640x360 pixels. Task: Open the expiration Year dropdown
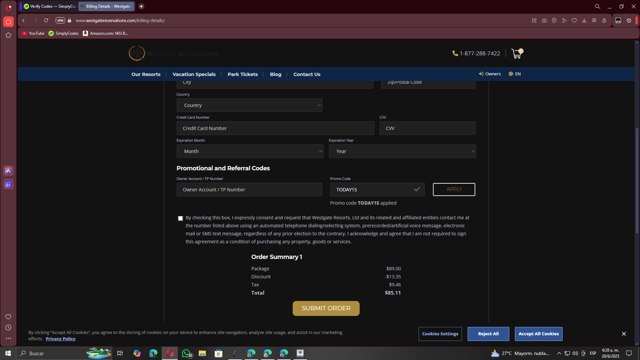[x=402, y=151]
